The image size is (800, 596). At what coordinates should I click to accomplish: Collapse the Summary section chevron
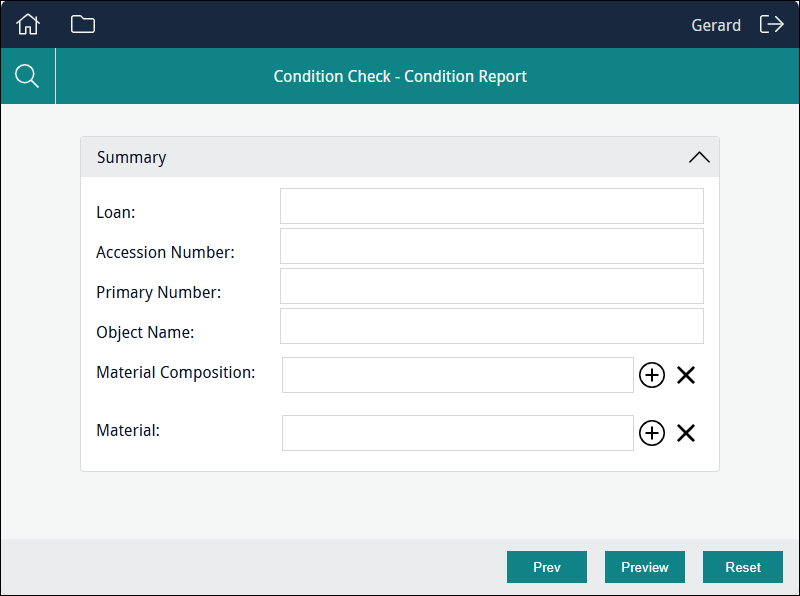699,157
